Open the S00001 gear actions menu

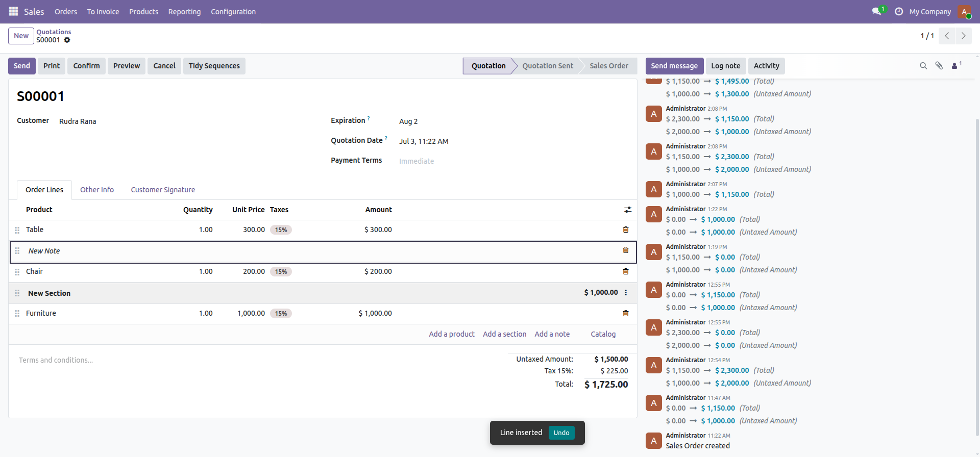point(67,40)
